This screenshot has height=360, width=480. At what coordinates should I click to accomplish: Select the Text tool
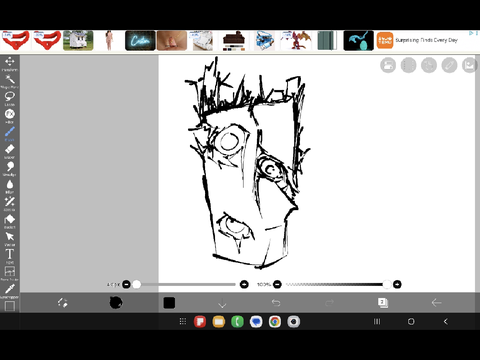click(x=10, y=256)
